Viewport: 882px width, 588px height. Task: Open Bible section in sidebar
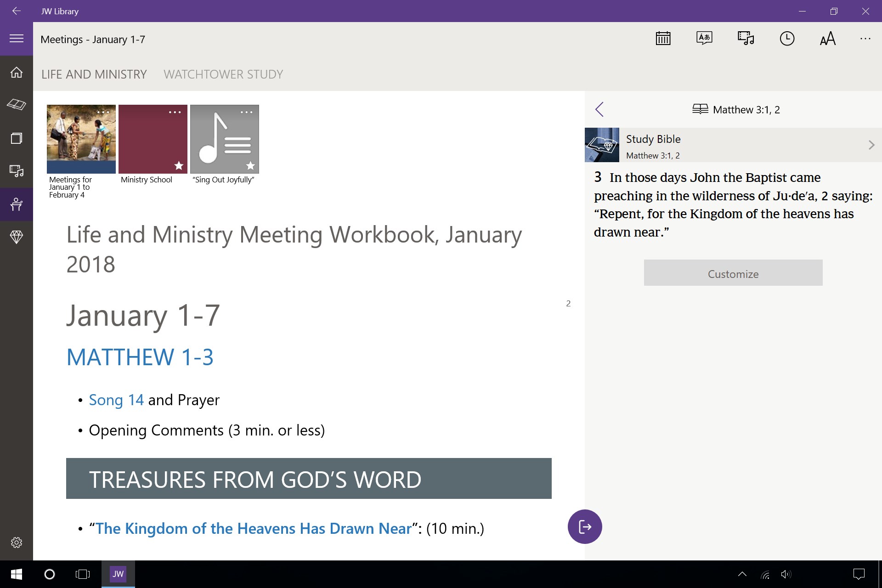(17, 105)
